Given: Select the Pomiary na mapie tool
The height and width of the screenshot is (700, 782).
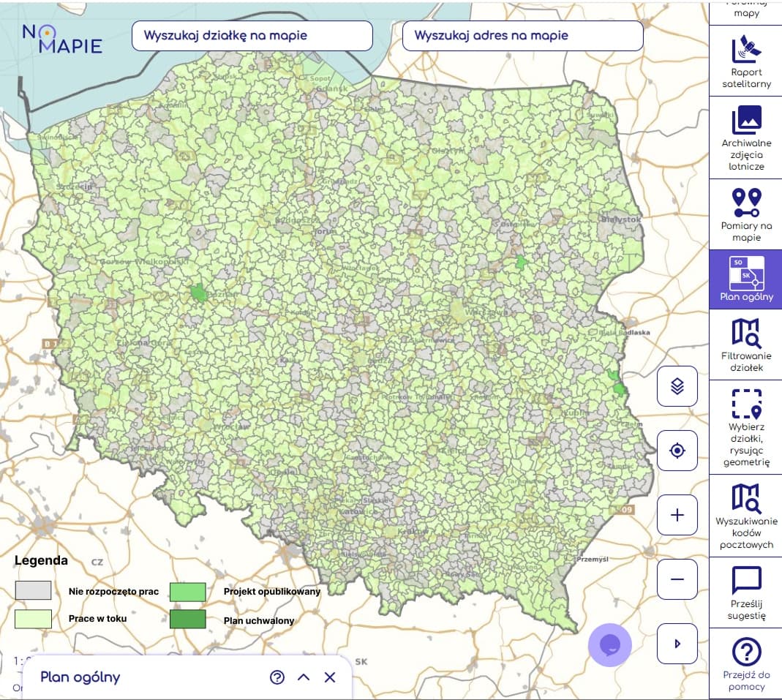Looking at the screenshot, I should tap(745, 214).
